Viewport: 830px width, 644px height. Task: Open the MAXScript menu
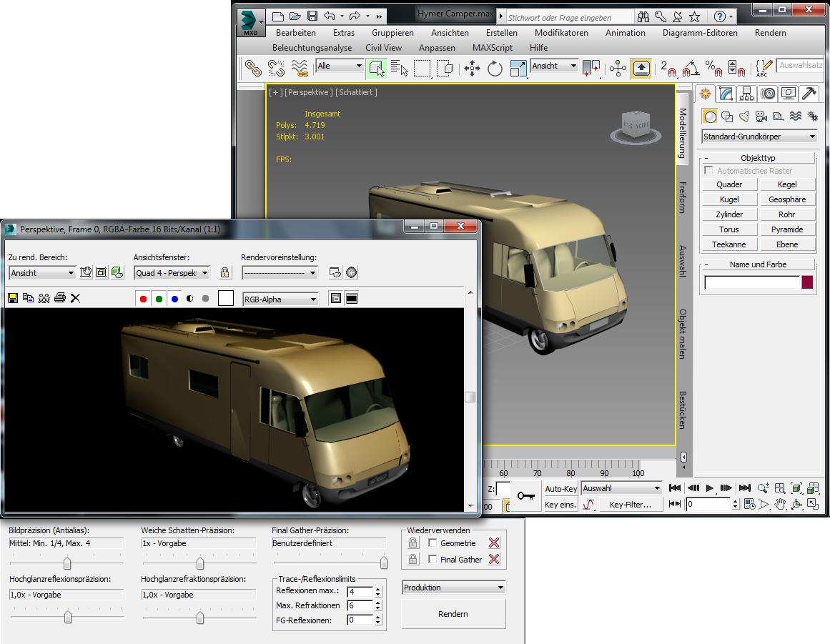pyautogui.click(x=493, y=48)
